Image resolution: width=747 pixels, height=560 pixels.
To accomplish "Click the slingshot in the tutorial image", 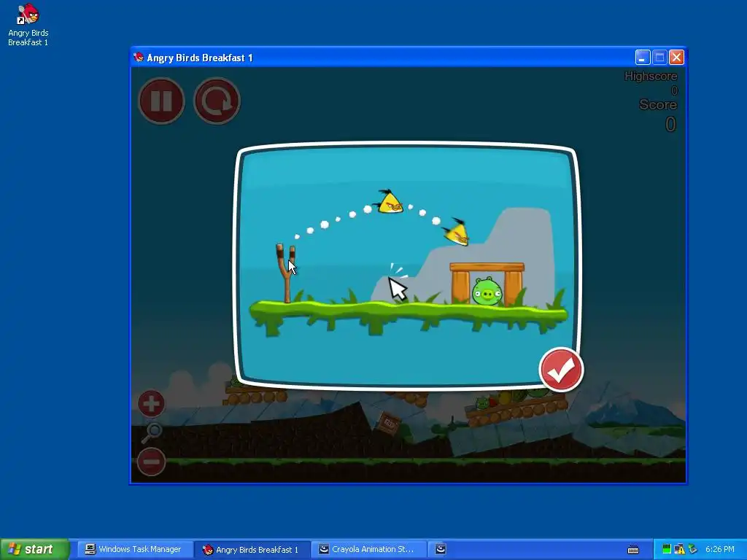I will [x=286, y=273].
